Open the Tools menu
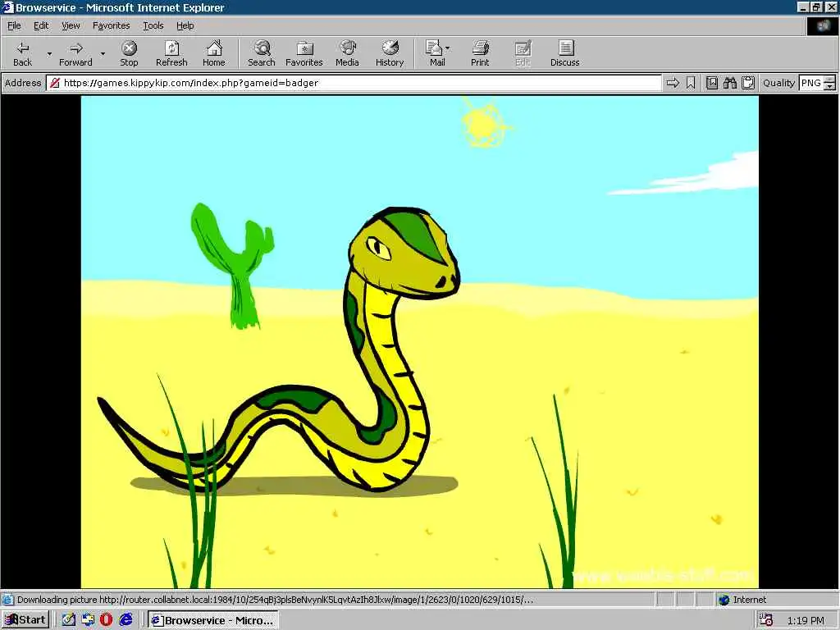840x630 pixels. pos(153,25)
